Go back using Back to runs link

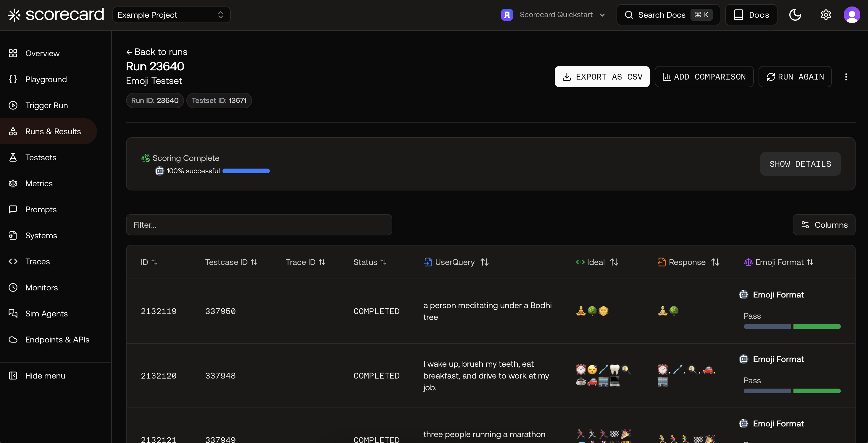pos(157,52)
